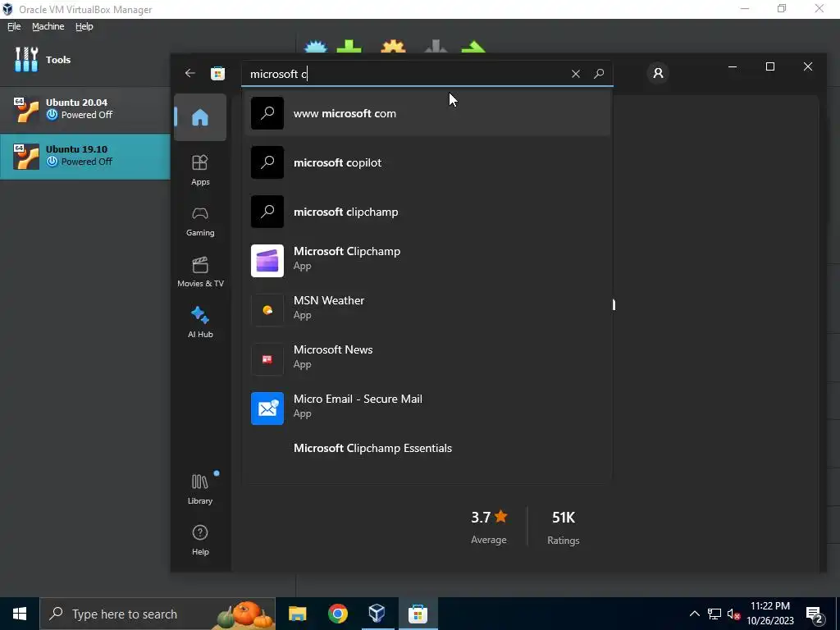Screen dimensions: 840x630
Task: Open the Gaming section in sidebar
Action: coord(200,221)
